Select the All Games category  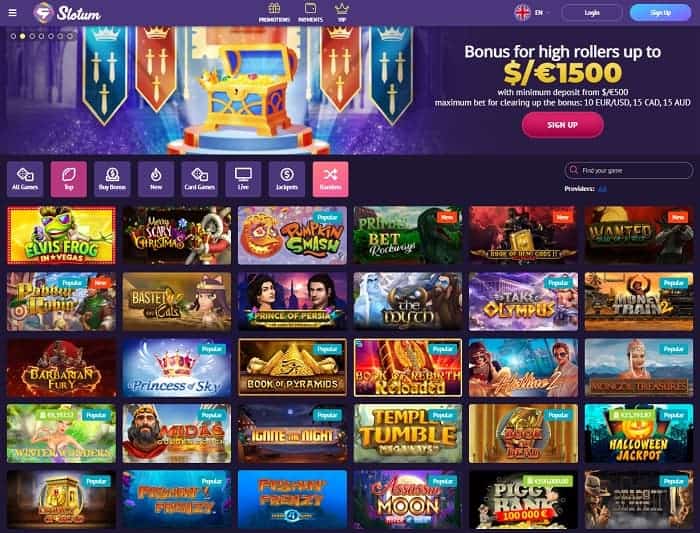coord(25,179)
